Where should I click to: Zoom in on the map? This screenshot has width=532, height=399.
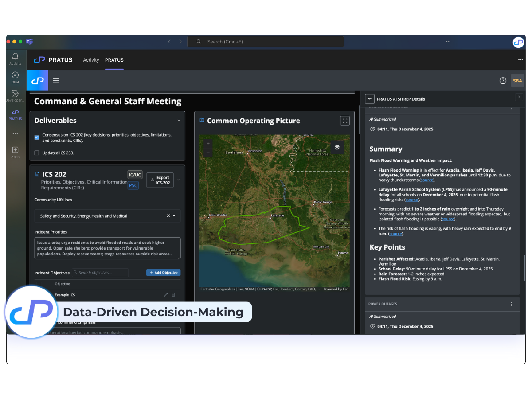tap(208, 144)
